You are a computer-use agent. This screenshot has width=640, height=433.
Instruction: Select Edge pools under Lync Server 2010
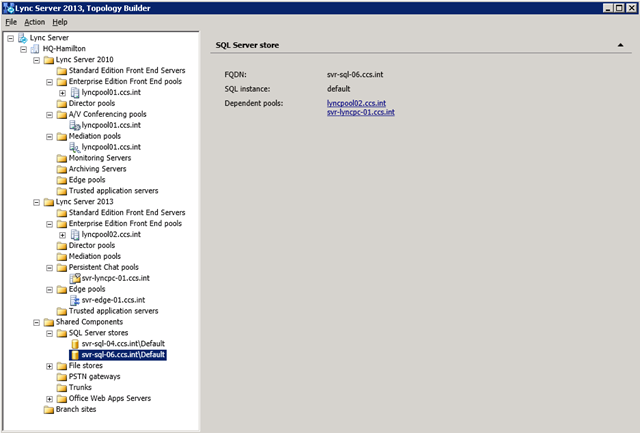pos(87,180)
